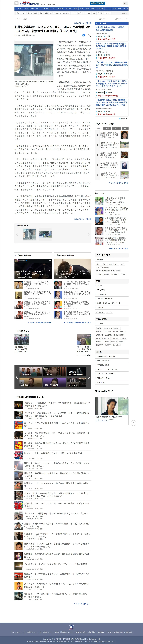Open the マンガ道場 feature link
143x644 pixels.
(112, 290)
